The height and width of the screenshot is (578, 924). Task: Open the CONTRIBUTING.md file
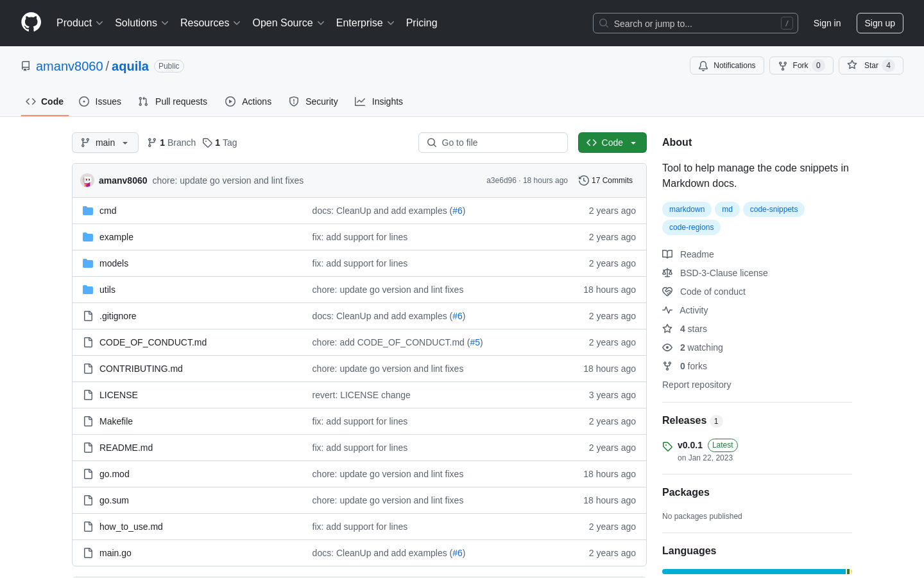tap(141, 369)
